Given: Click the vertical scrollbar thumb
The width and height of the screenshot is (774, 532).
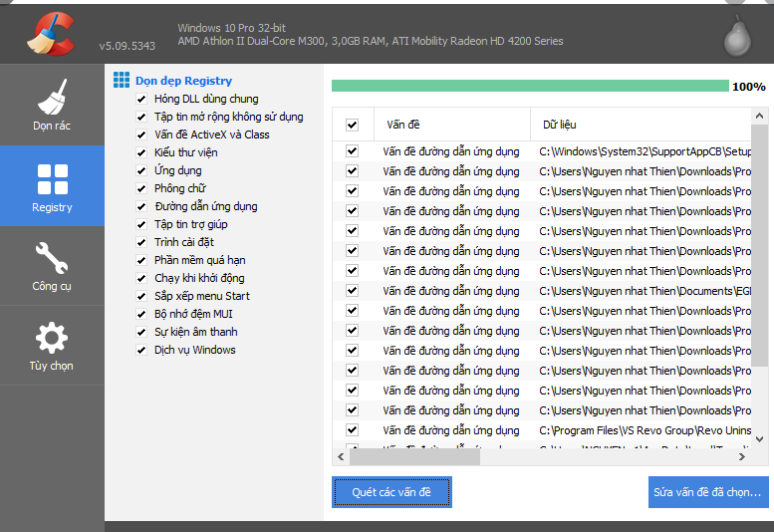Looking at the screenshot, I should (759, 245).
